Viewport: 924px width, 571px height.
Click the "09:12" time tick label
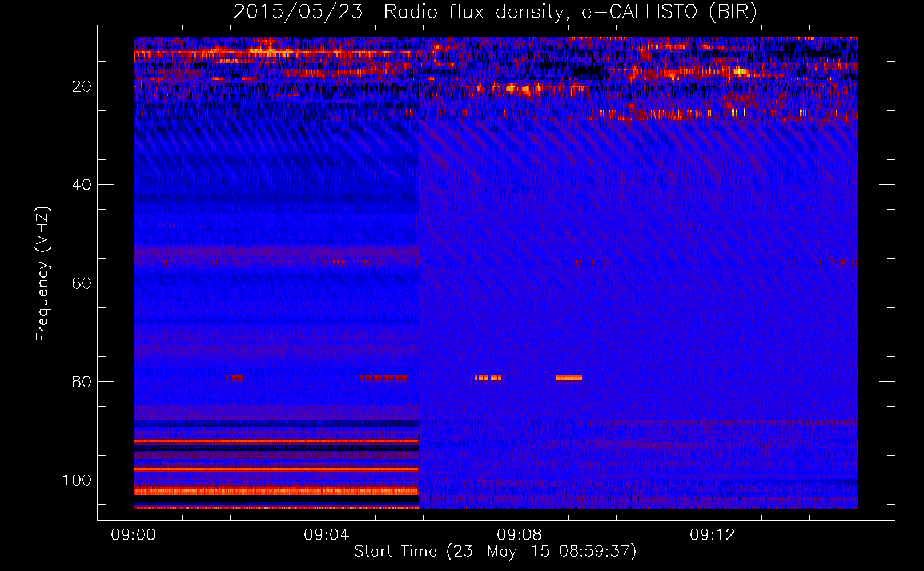(713, 534)
